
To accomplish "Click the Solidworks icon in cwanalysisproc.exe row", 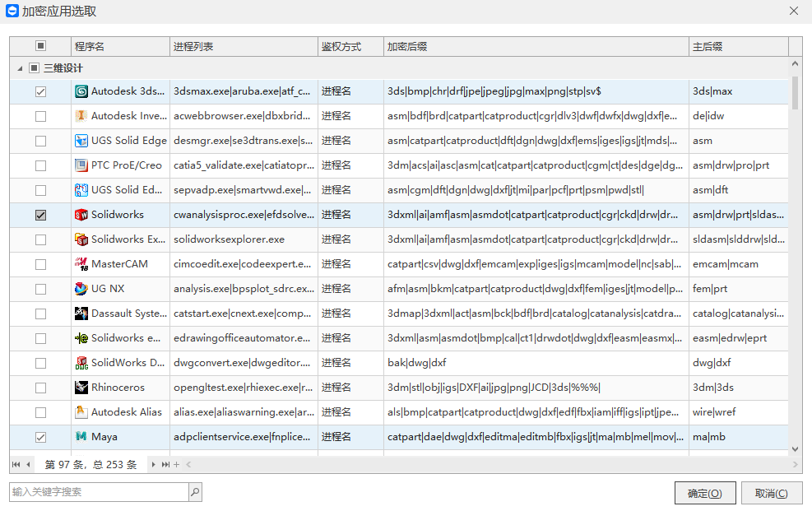I will pos(81,215).
